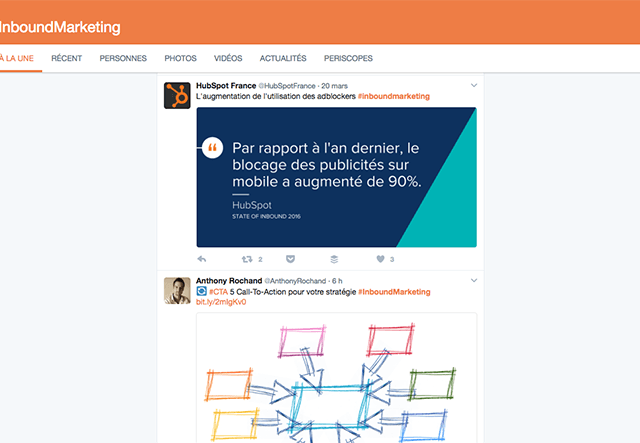Save HubSpot tweet to Pocket icon
This screenshot has width=640, height=443.
click(x=290, y=259)
